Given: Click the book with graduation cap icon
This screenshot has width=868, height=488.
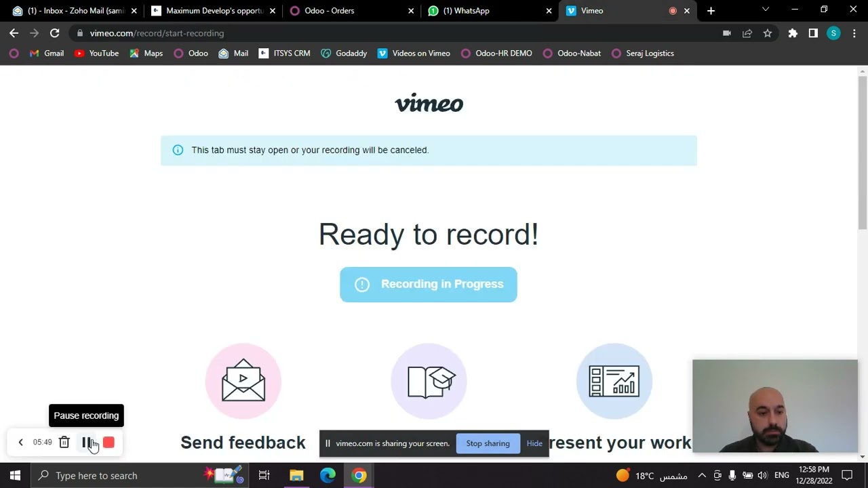Looking at the screenshot, I should (x=429, y=381).
